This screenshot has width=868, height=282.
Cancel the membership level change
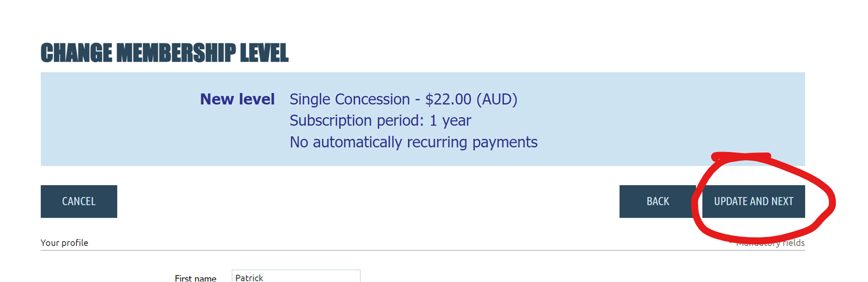click(x=79, y=201)
